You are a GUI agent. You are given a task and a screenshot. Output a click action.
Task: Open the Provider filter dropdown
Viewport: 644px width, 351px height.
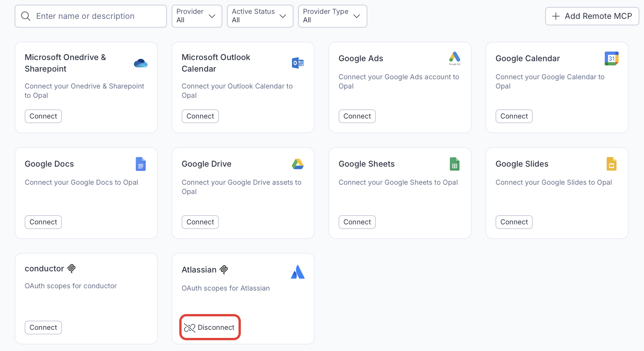(197, 16)
